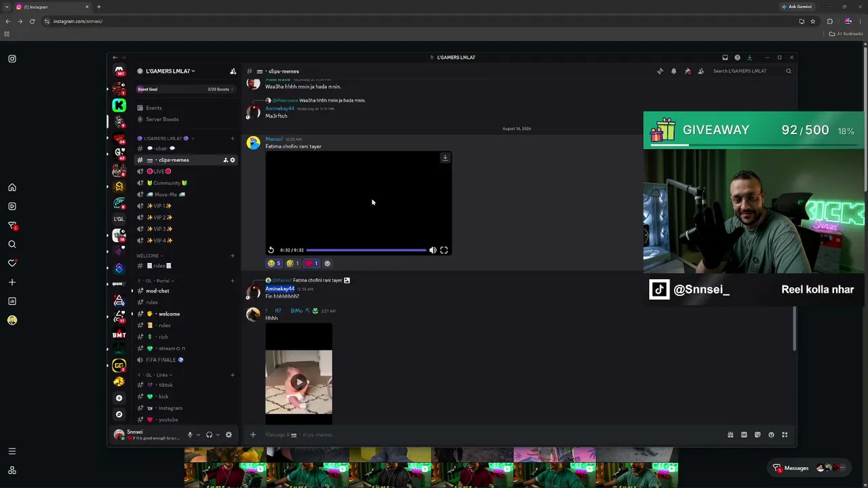Toggle video volume mute speaker

tap(433, 250)
